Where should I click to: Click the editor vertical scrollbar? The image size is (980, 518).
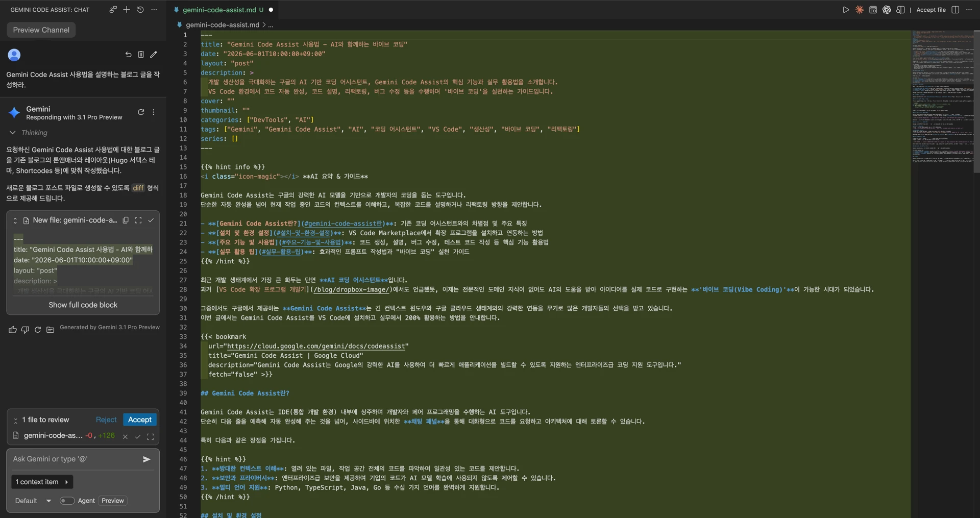[x=976, y=102]
